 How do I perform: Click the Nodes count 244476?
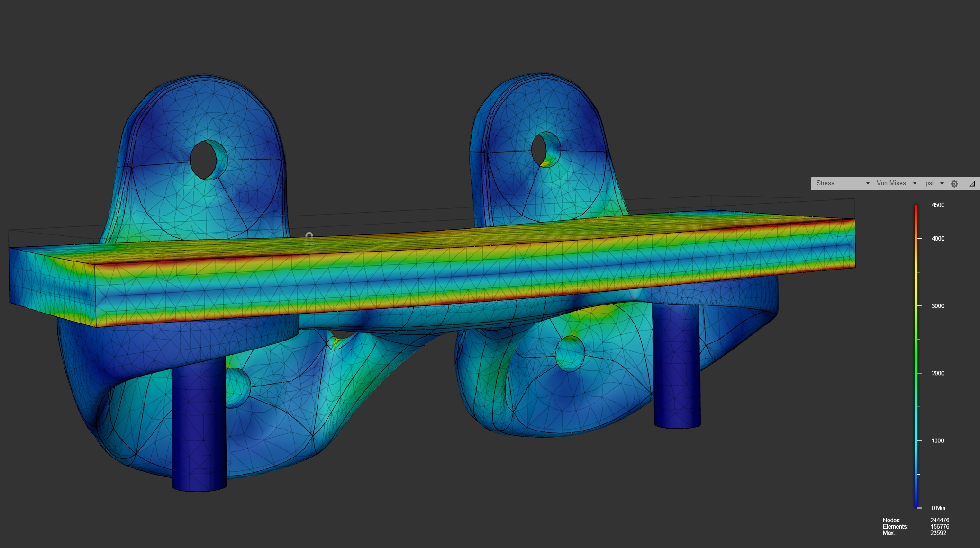click(939, 520)
